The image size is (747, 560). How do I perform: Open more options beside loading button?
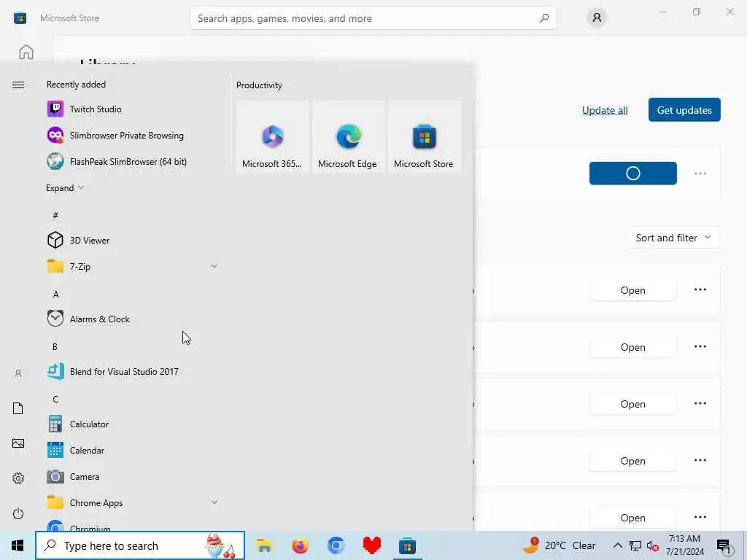click(x=700, y=174)
